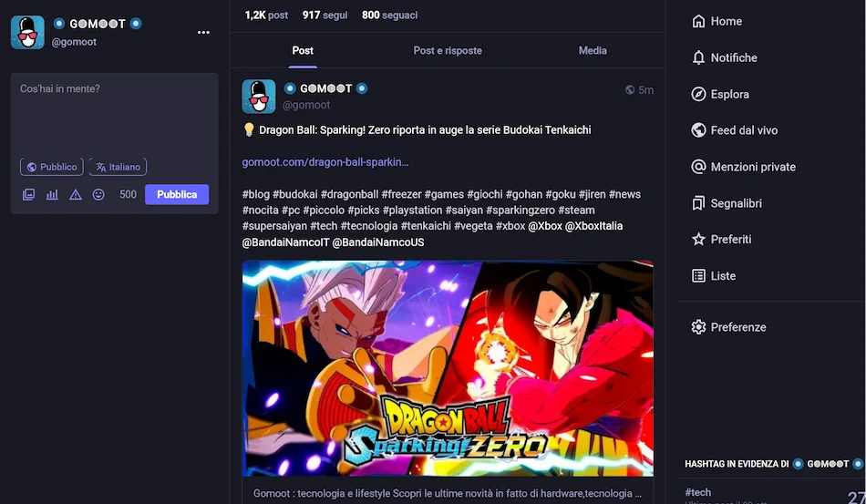Switch to the Media tab
The width and height of the screenshot is (866, 504).
593,51
